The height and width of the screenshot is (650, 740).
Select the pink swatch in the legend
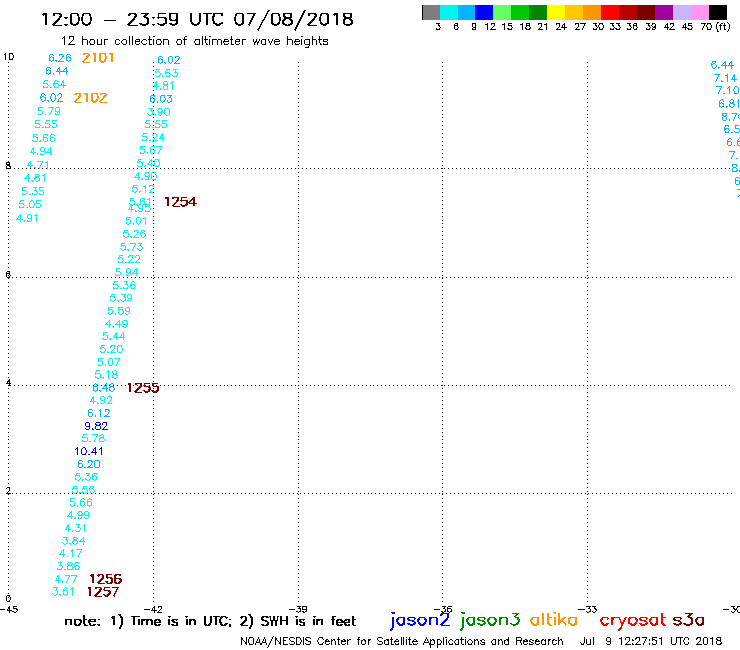coord(699,12)
